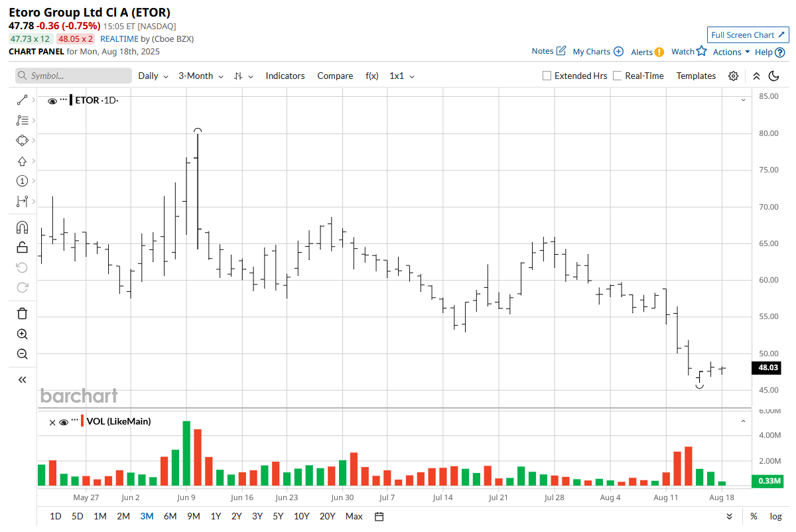This screenshot has height=532, width=796.
Task: Focus the Symbol search field
Action: (x=74, y=76)
